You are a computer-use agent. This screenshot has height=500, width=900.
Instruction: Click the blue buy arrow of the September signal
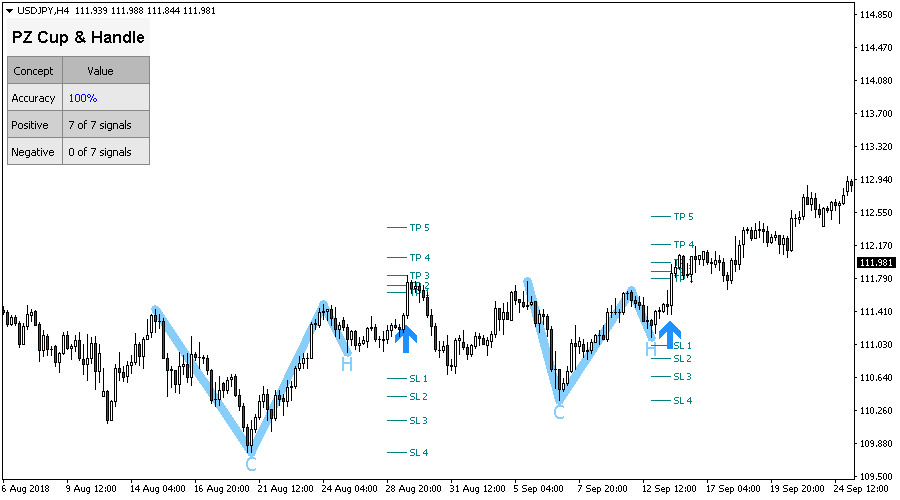coord(669,335)
